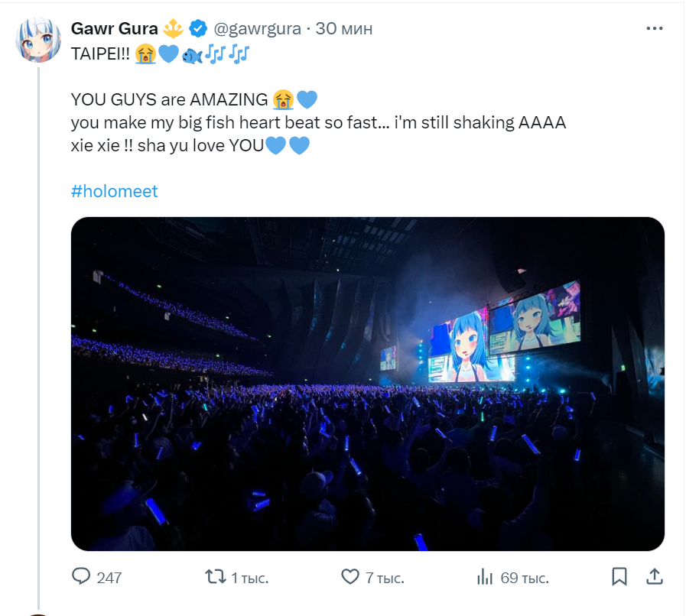Open the post via the 30 мин timestamp
Viewport: 686px width, 616px height.
[x=344, y=29]
